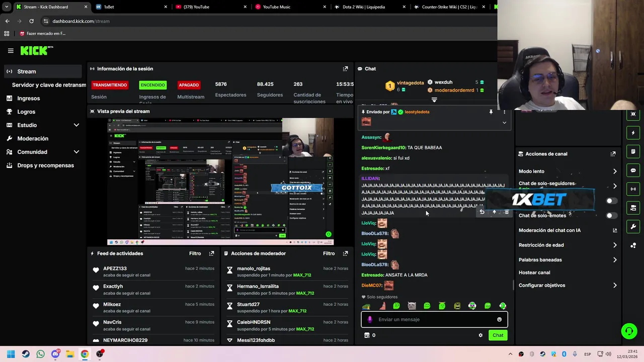Collapse the pinned message chevron
644x362 pixels.
[504, 123]
